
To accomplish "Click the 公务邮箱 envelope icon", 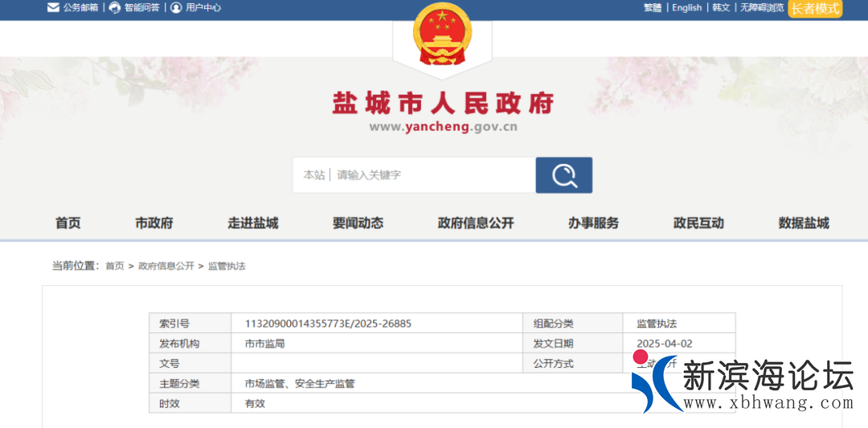I will 53,8.
